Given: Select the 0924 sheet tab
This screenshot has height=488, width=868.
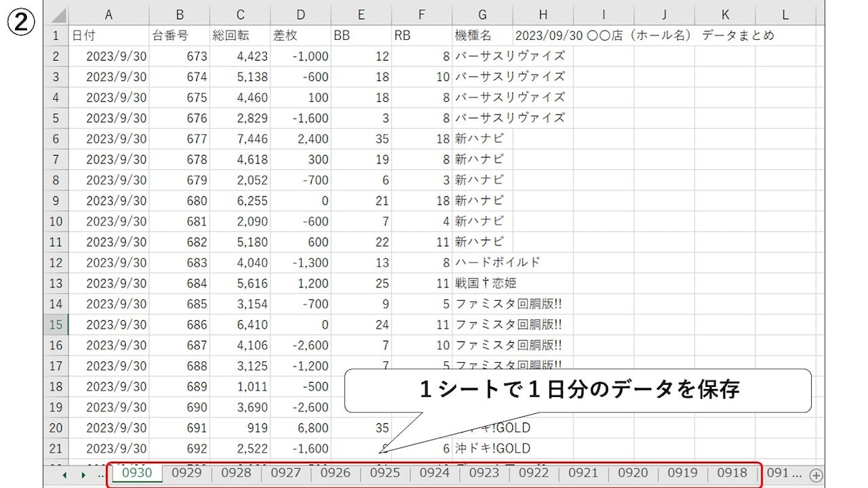Looking at the screenshot, I should click(435, 473).
